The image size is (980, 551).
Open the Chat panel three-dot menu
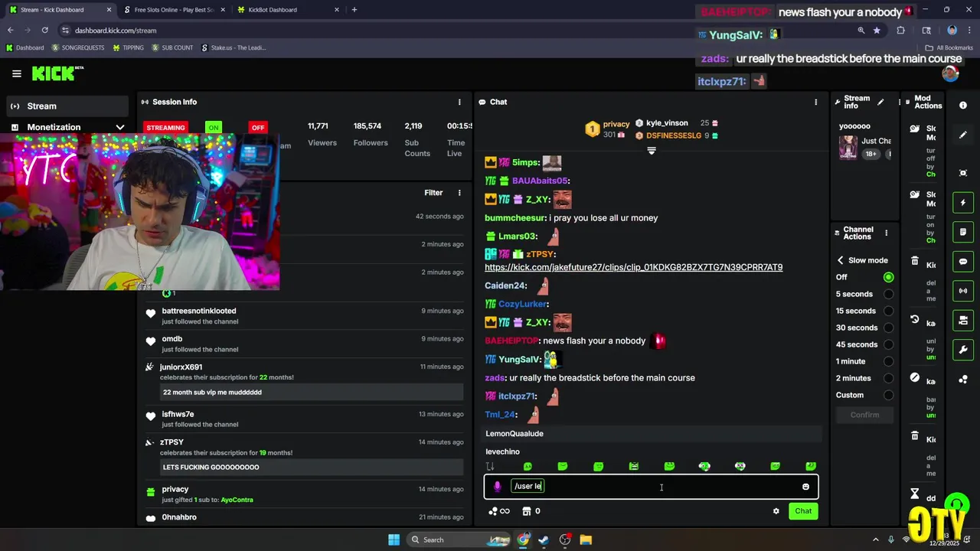click(815, 102)
